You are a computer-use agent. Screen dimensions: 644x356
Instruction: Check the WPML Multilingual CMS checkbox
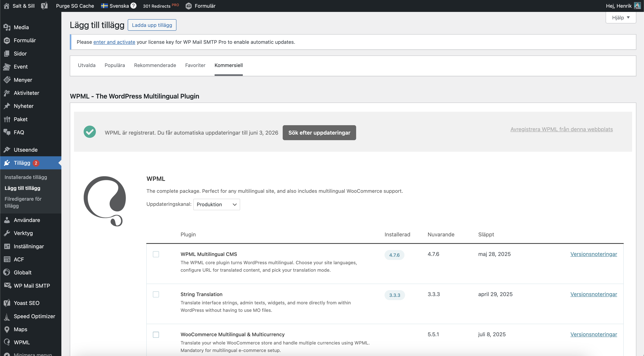tap(156, 254)
